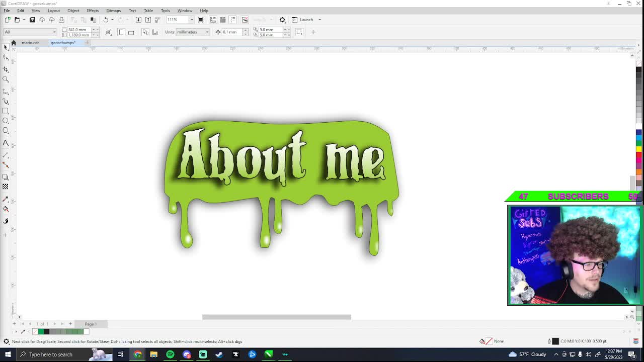
Task: Click the Export icon
Action: (148, 20)
